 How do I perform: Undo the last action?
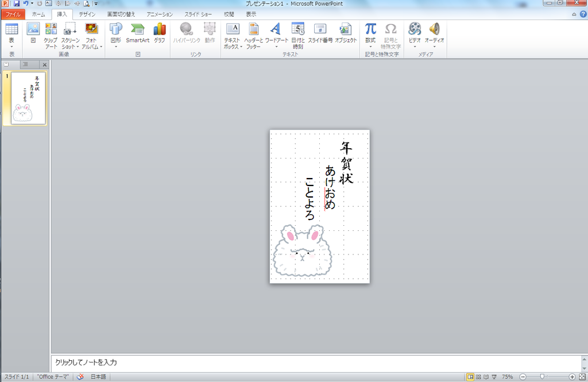(26, 3)
